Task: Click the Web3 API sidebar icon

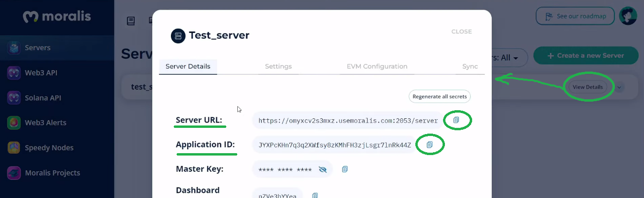Action: [x=13, y=73]
